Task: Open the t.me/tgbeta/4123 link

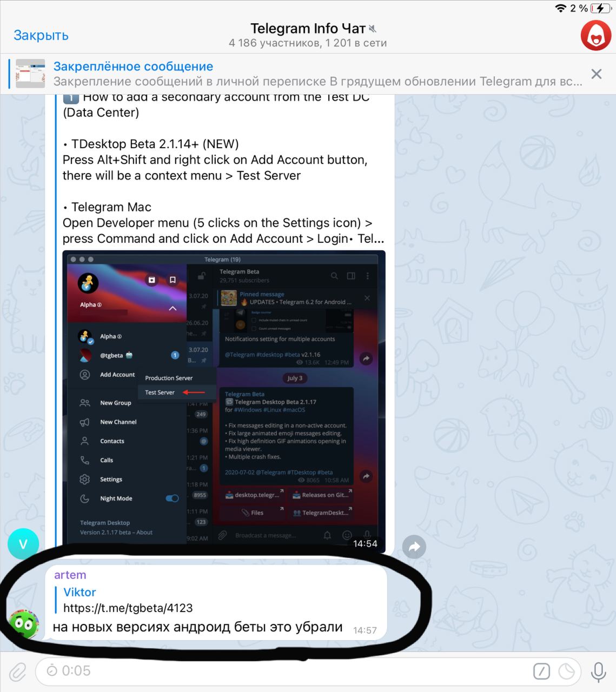Action: (x=128, y=608)
